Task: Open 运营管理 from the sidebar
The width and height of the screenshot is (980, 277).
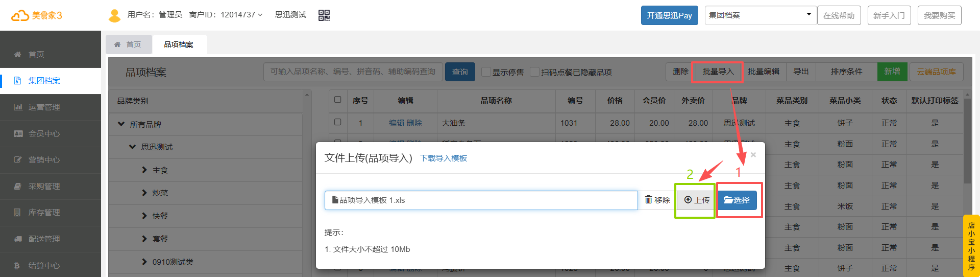Action: (44, 107)
